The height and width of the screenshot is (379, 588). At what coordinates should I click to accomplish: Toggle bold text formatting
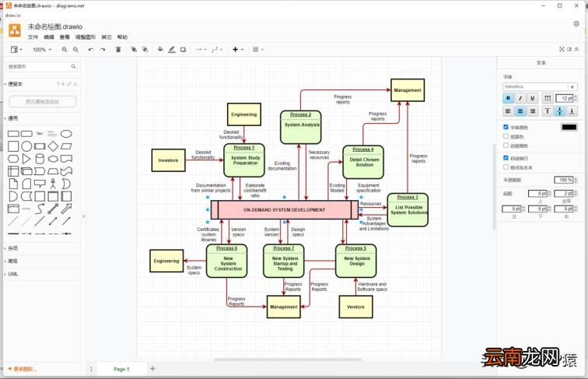(x=508, y=98)
